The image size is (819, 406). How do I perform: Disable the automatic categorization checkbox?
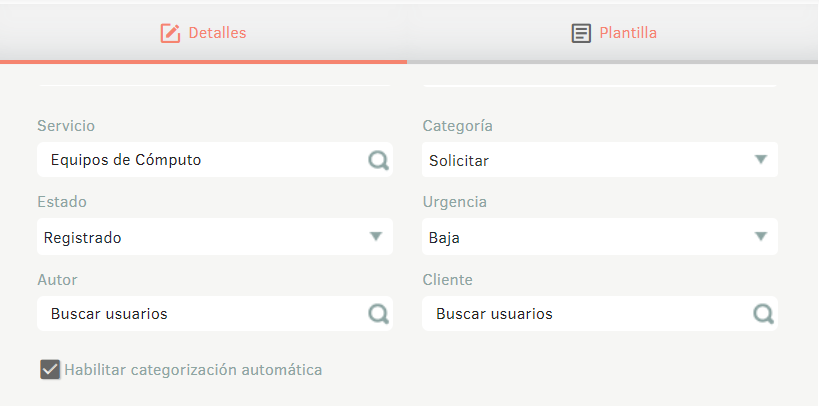[x=50, y=370]
